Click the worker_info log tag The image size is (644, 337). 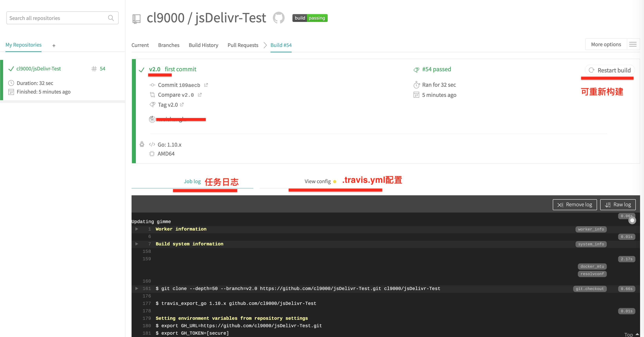(591, 229)
